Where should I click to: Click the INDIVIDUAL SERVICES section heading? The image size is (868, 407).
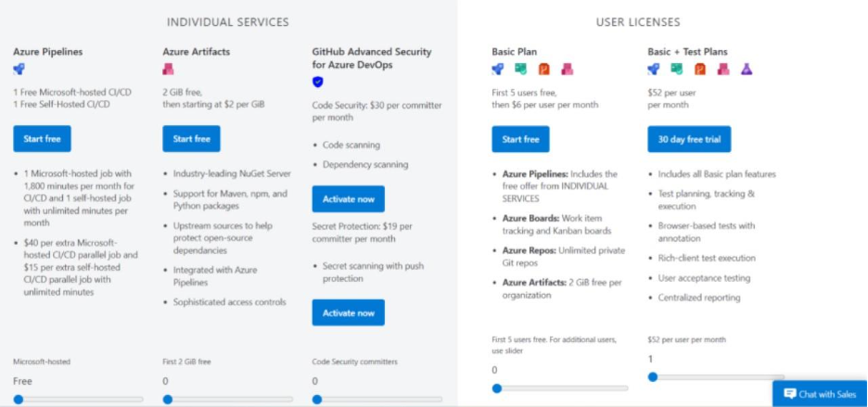(228, 22)
